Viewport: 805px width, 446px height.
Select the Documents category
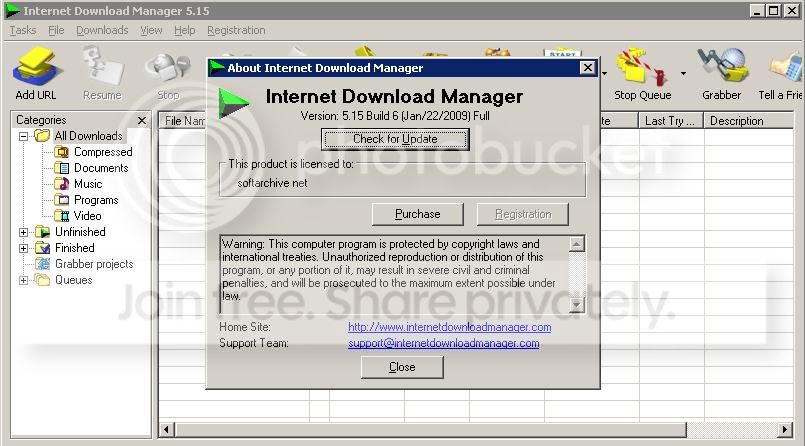click(x=101, y=168)
